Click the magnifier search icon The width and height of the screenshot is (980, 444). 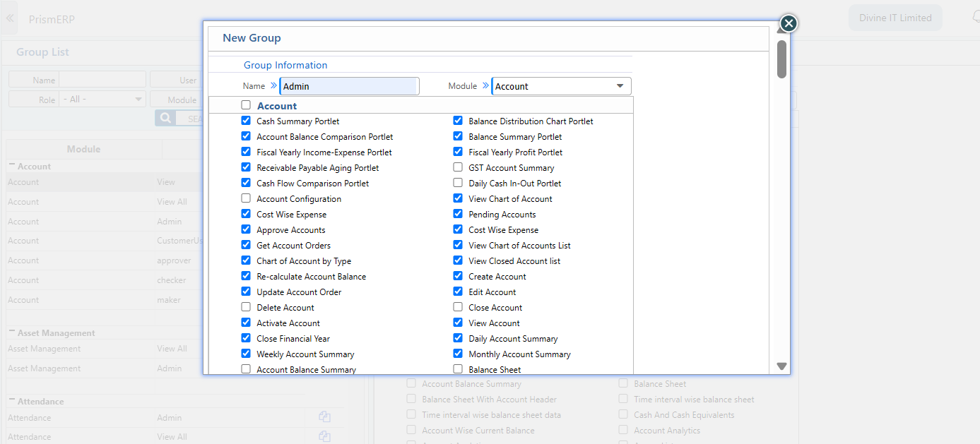(164, 117)
